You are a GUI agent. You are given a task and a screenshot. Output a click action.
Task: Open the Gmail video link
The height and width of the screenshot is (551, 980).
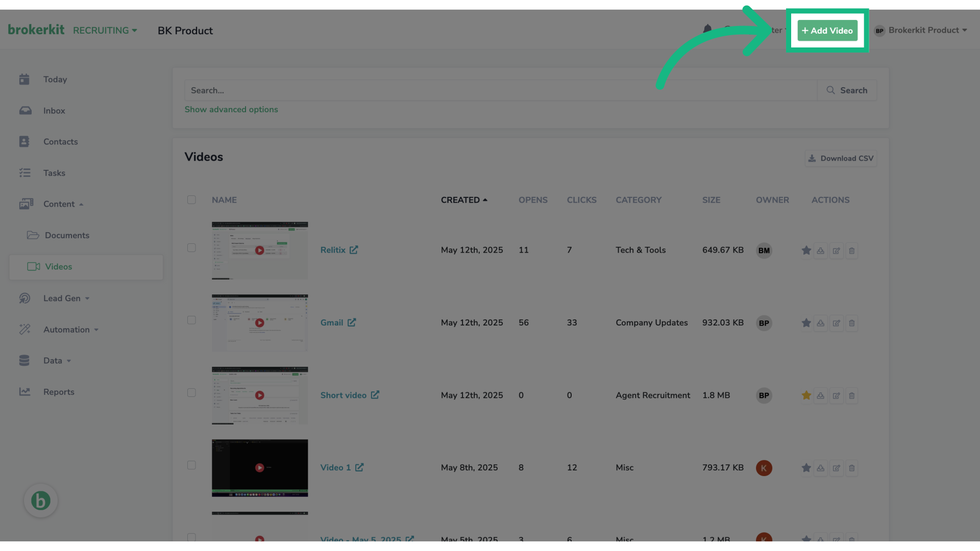(x=338, y=322)
